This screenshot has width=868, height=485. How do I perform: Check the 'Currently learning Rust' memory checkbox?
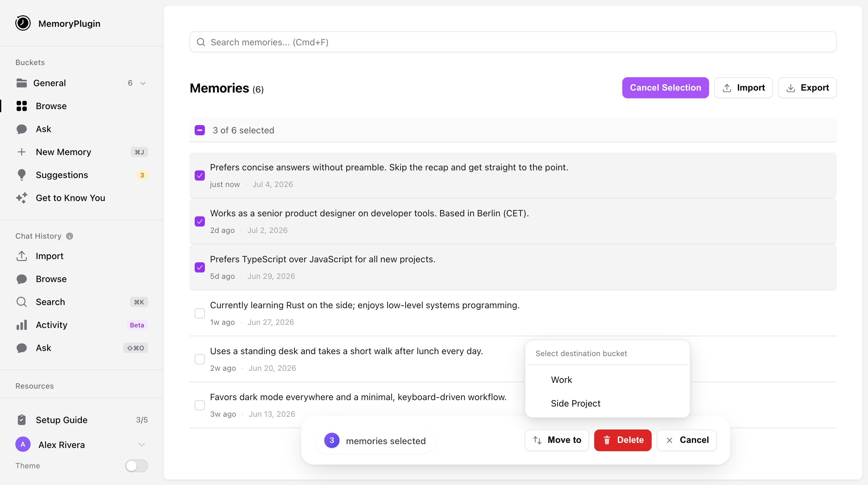pos(200,313)
